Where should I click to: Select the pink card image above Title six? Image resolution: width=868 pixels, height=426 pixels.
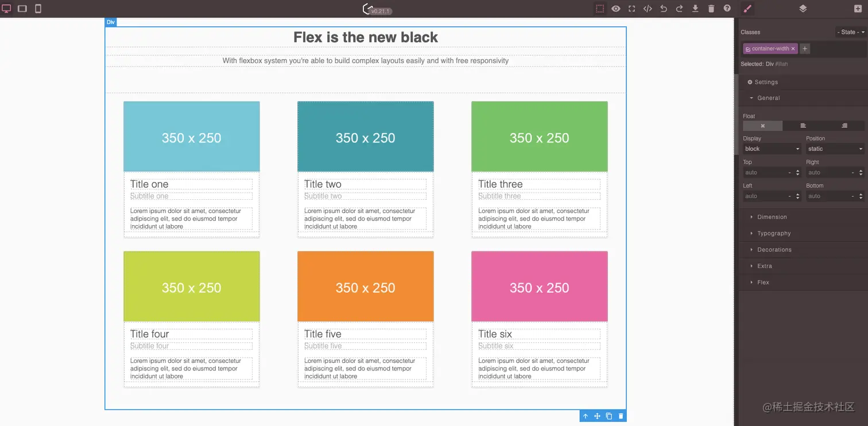(x=540, y=286)
